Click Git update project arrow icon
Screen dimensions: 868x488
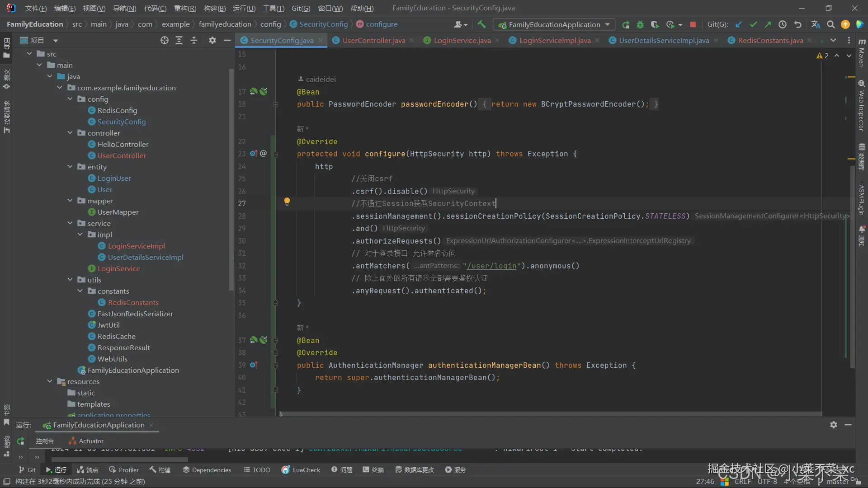(739, 24)
